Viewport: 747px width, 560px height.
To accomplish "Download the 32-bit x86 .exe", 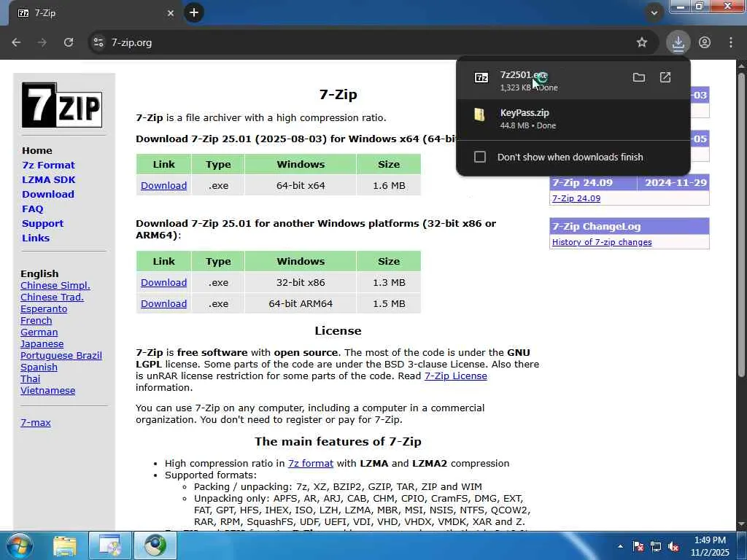I will tap(163, 282).
